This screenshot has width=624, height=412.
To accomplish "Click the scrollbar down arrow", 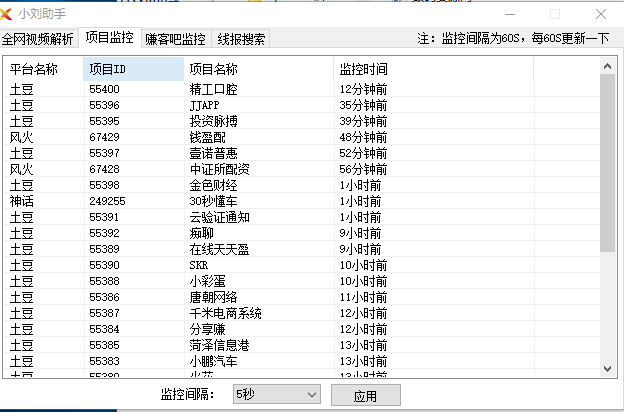I will pyautogui.click(x=607, y=369).
